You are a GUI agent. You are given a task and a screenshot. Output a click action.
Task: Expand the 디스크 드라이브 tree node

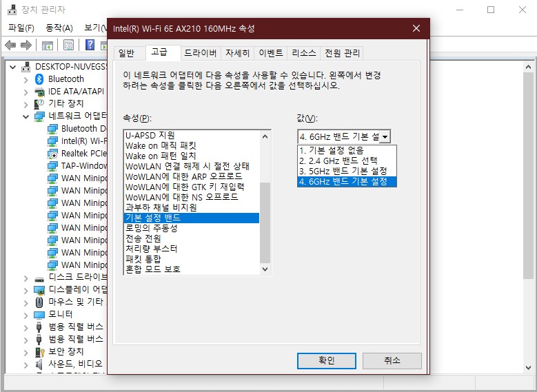26,278
